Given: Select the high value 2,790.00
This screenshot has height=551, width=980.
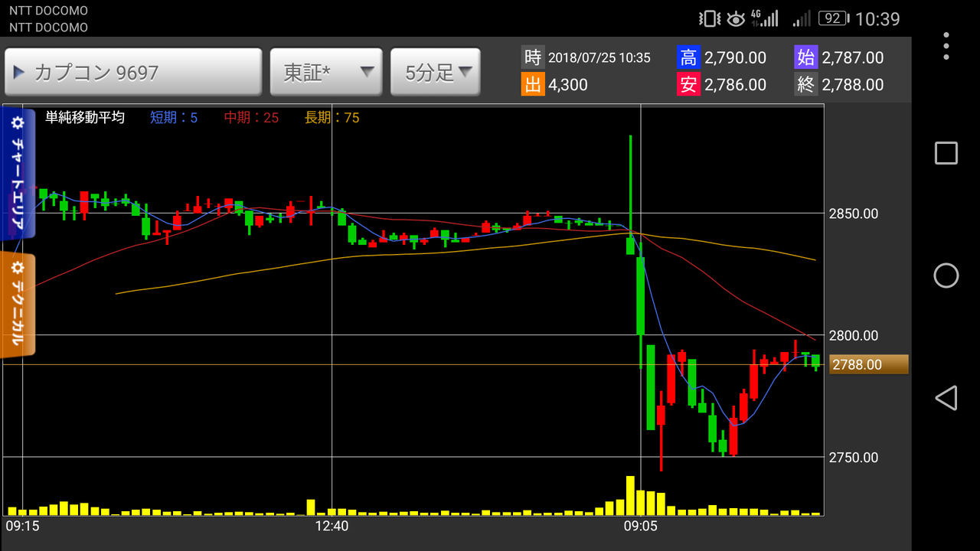Looking at the screenshot, I should coord(735,58).
